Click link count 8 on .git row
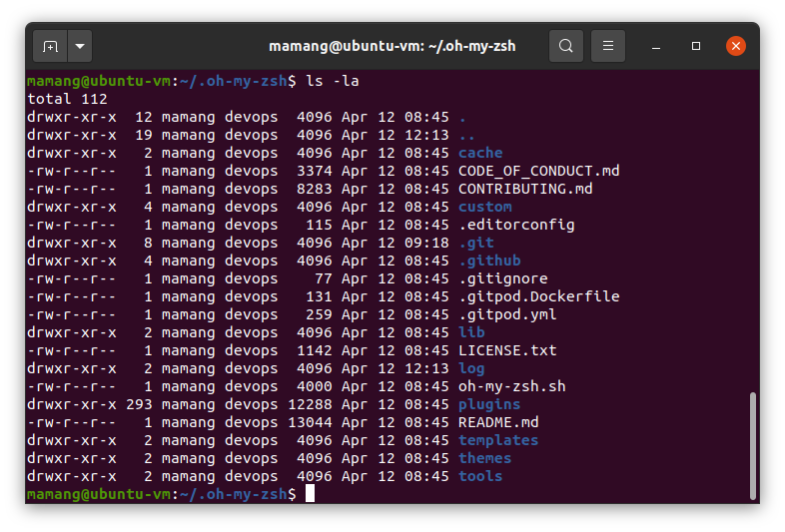The width and height of the screenshot is (785, 532). click(x=148, y=243)
